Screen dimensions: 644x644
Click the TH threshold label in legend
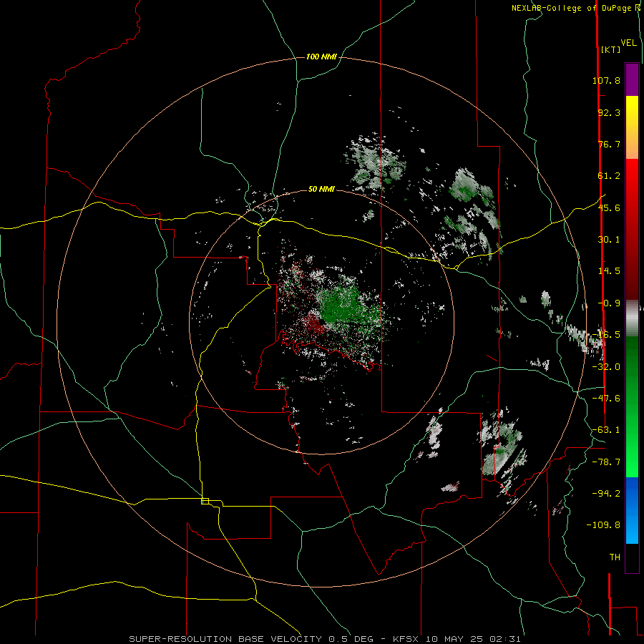pos(615,557)
